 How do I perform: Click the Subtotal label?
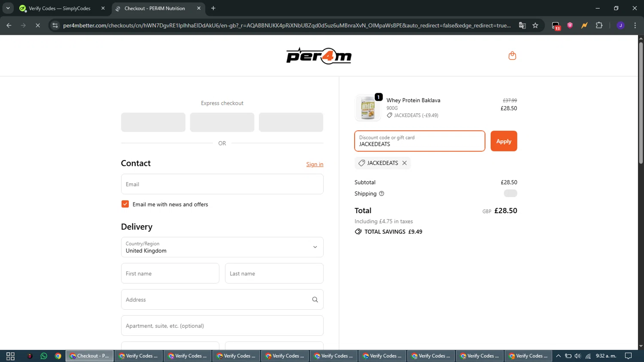(365, 182)
